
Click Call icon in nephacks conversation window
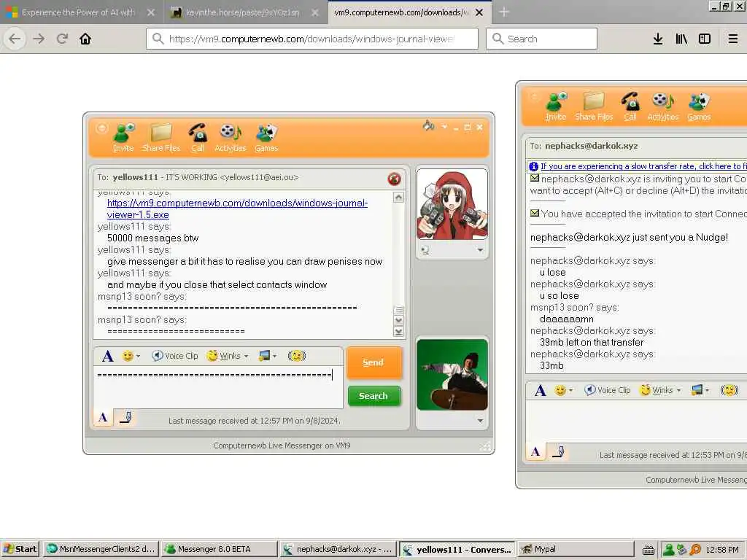pos(630,106)
